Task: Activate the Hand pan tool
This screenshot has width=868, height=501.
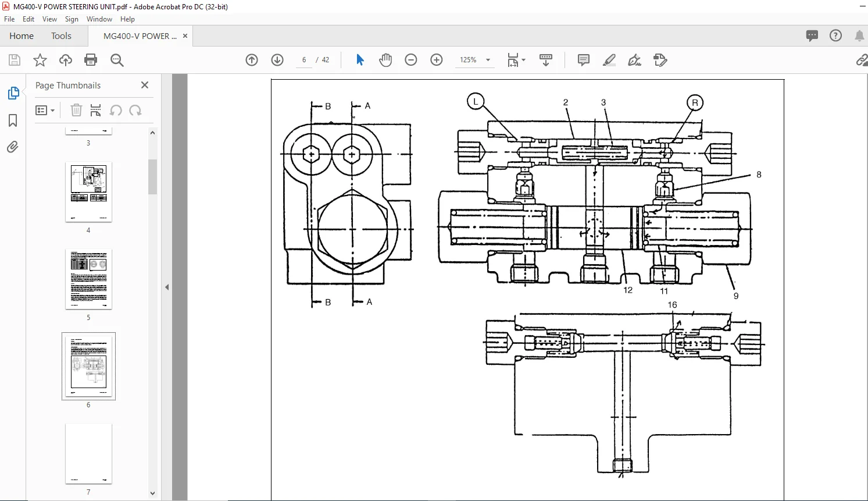Action: 385,60
